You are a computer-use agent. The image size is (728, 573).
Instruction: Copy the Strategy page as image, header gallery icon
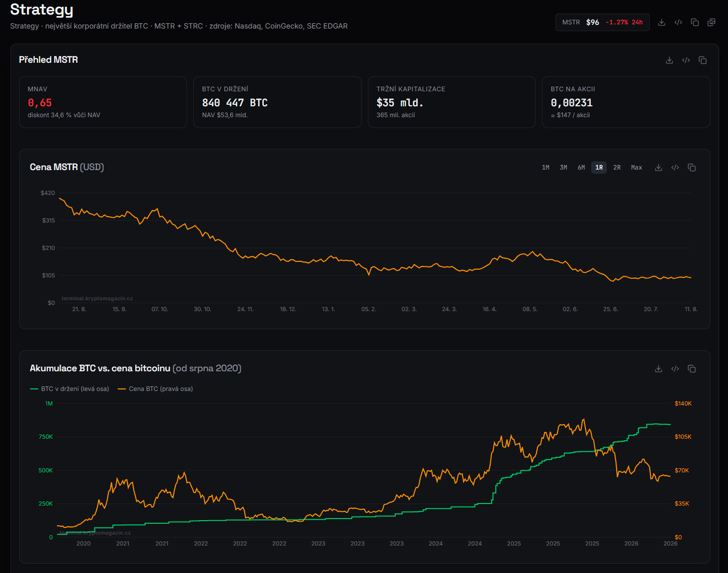point(711,22)
